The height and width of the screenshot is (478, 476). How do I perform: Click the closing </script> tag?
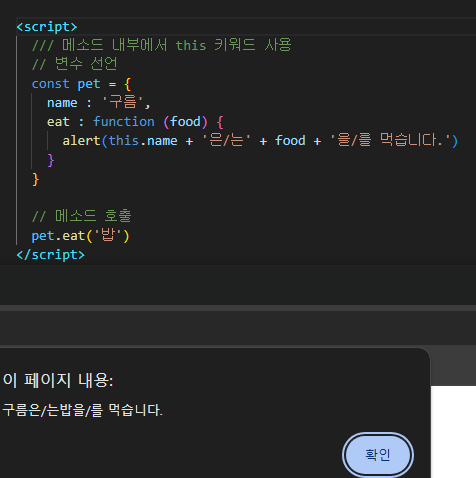tap(50, 255)
